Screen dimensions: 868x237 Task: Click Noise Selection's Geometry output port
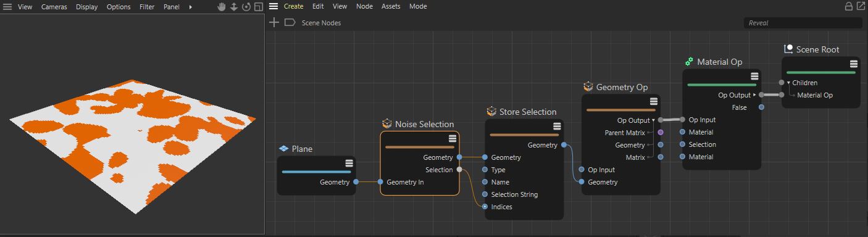pyautogui.click(x=459, y=157)
